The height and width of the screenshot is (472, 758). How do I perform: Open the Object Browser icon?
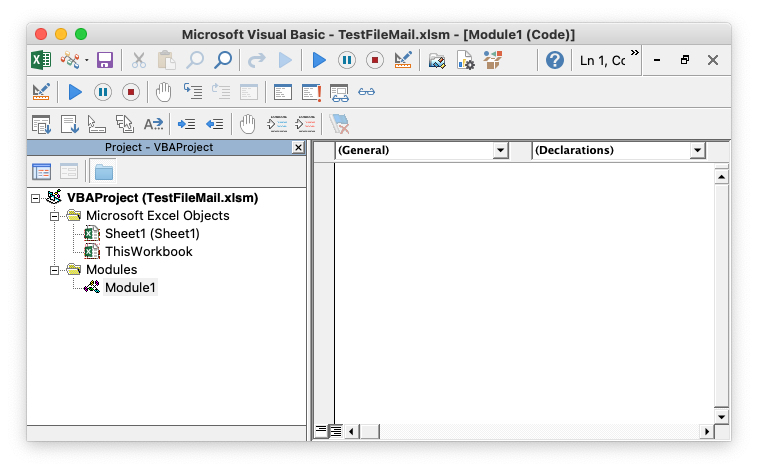pyautogui.click(x=493, y=60)
